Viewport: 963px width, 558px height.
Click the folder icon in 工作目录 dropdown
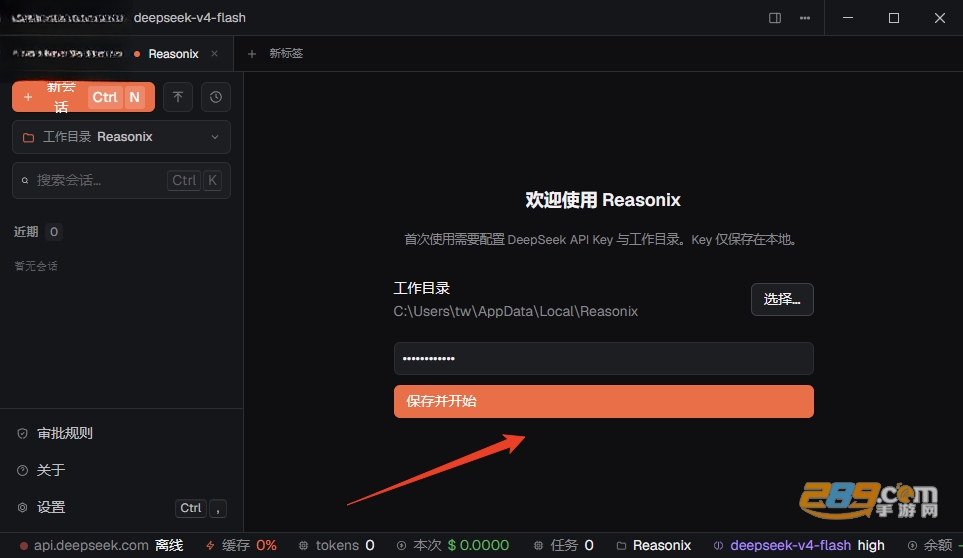pyautogui.click(x=28, y=138)
